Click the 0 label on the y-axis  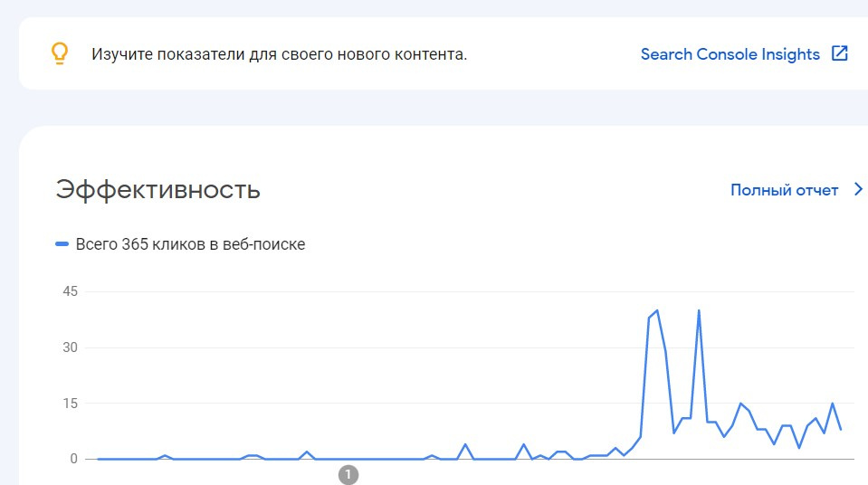pos(75,459)
